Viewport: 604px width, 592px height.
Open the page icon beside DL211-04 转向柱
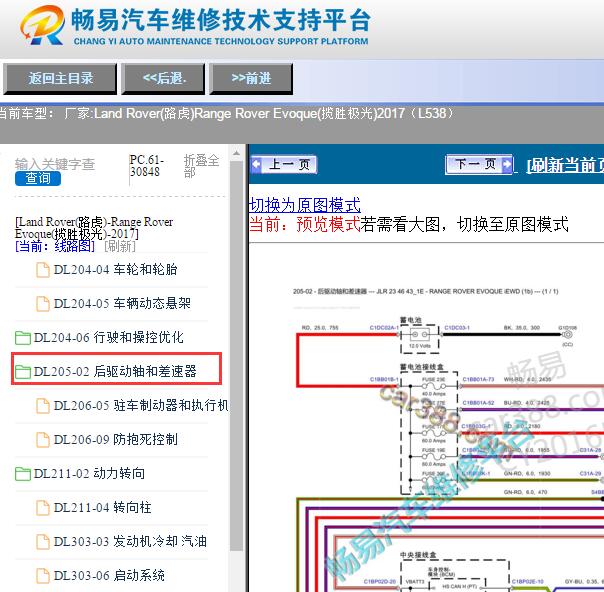[x=43, y=508]
